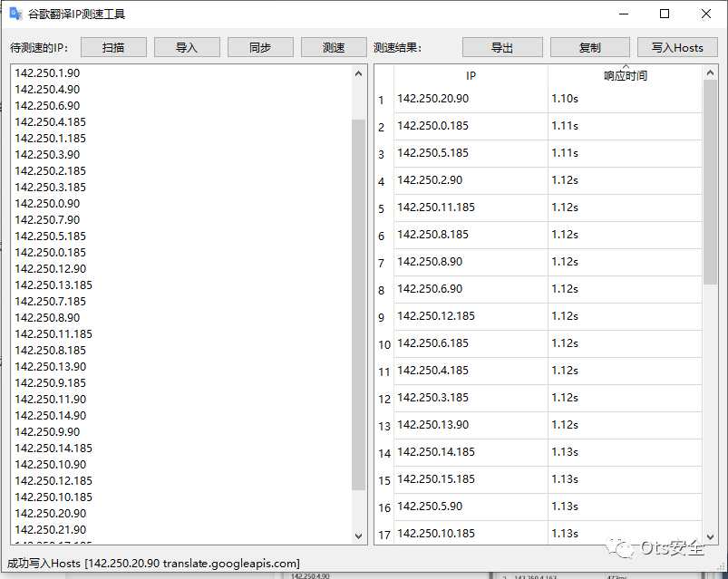Select 142.250.12.90 in pending IP list

coord(51,268)
